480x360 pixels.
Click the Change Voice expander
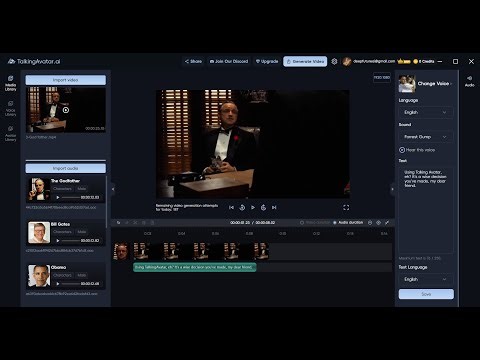click(x=435, y=84)
